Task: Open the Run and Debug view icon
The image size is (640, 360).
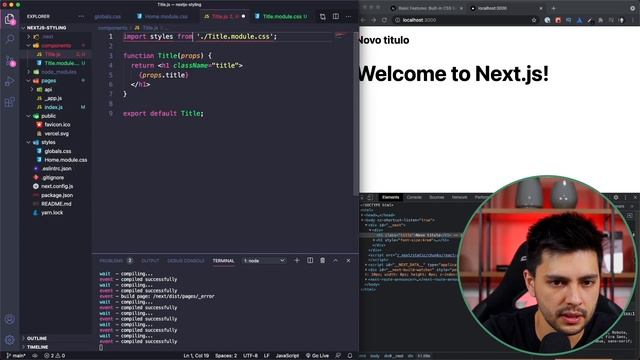Action: click(x=9, y=81)
